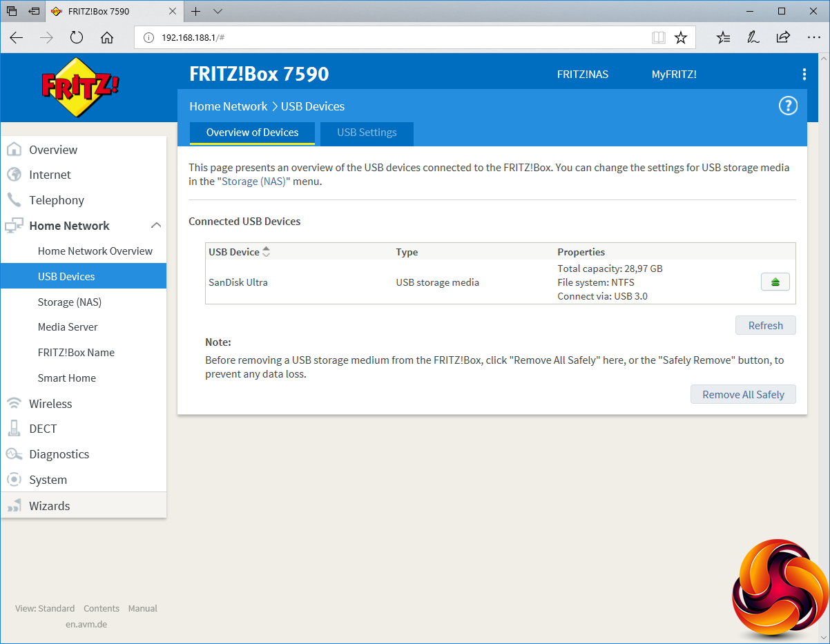Add this page to favorites with the star icon
Screen dimensions: 830x644
pos(681,37)
